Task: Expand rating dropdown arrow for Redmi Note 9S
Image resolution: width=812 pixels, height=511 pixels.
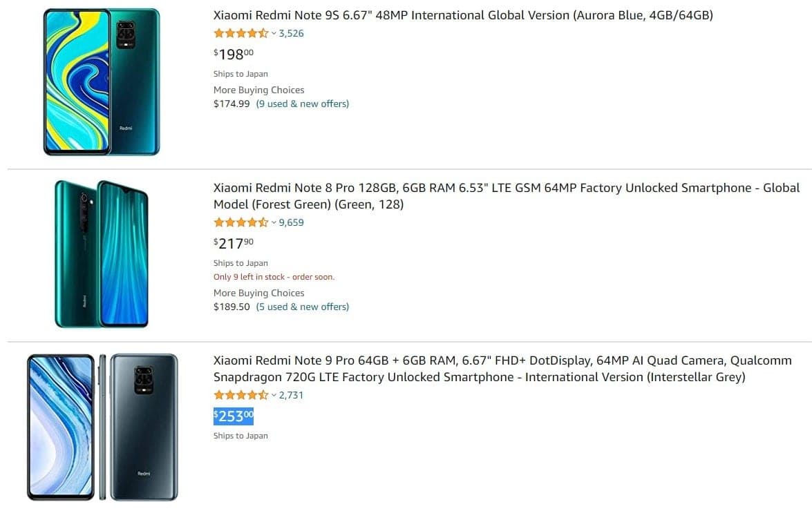Action: [274, 33]
